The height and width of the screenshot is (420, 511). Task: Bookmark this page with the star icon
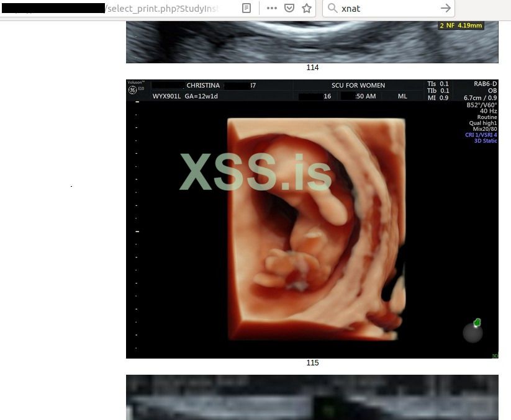click(x=307, y=8)
